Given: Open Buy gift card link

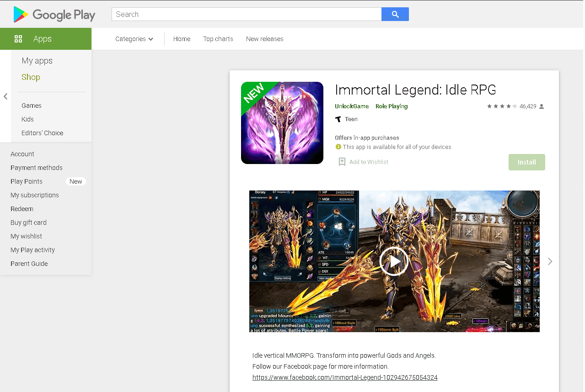Looking at the screenshot, I should click(x=28, y=222).
